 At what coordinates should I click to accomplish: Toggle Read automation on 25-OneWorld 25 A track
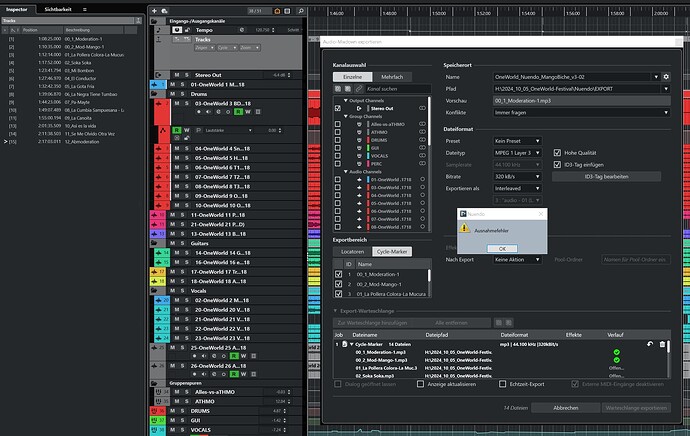(x=234, y=356)
